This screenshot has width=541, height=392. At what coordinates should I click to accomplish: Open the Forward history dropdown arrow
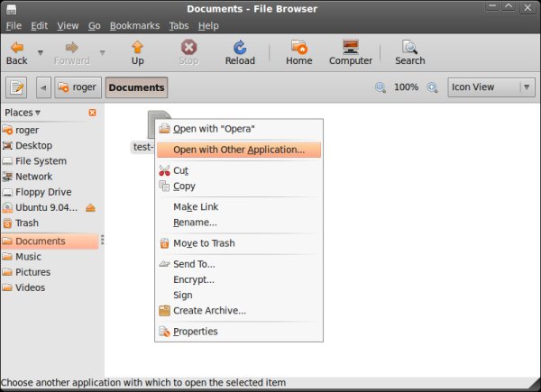coord(103,53)
